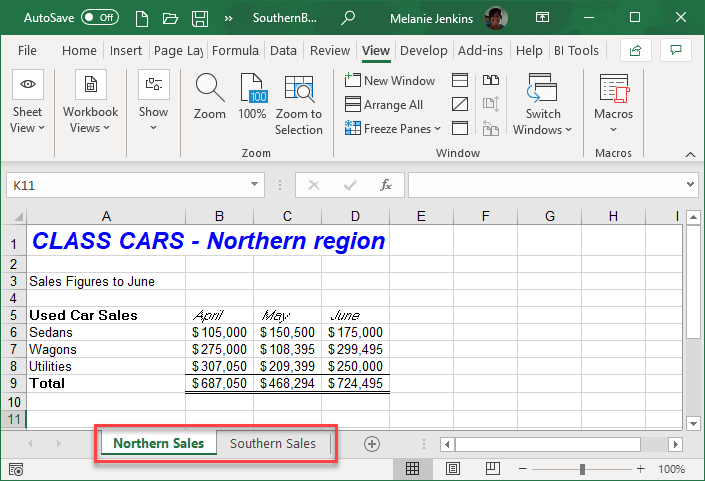Click the zoom in plus button

point(641,469)
